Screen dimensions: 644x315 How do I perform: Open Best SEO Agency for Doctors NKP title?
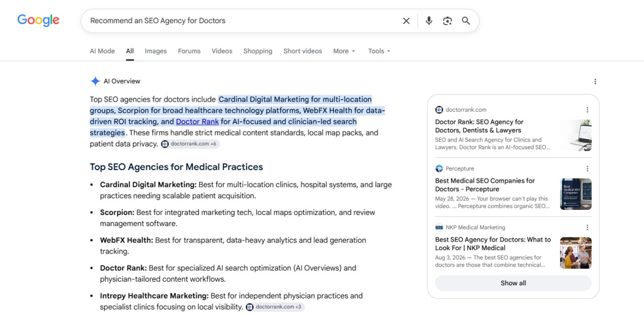493,244
